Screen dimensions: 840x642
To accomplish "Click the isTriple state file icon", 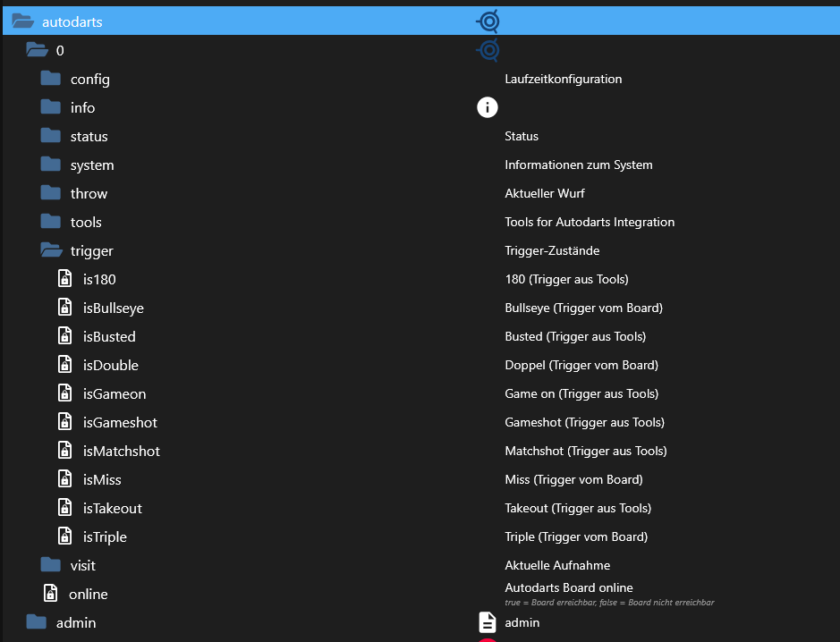I will 64,536.
